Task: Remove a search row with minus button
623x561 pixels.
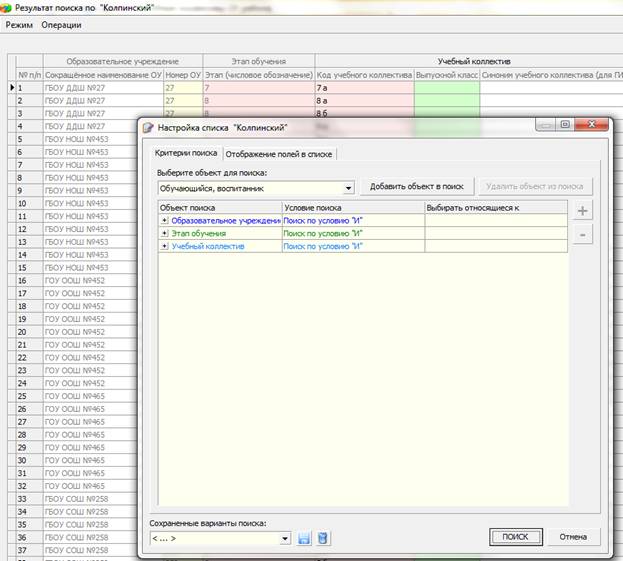Action: tap(582, 235)
